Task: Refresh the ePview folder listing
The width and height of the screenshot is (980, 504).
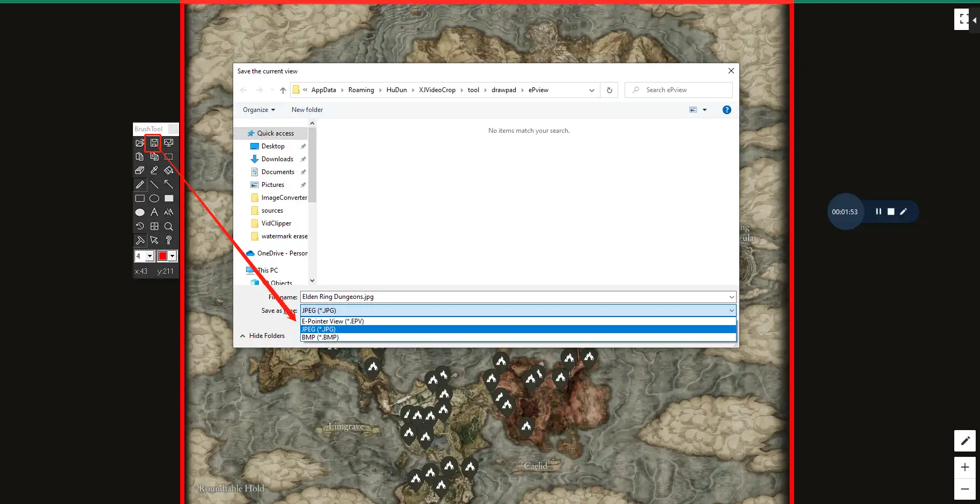Action: [609, 90]
